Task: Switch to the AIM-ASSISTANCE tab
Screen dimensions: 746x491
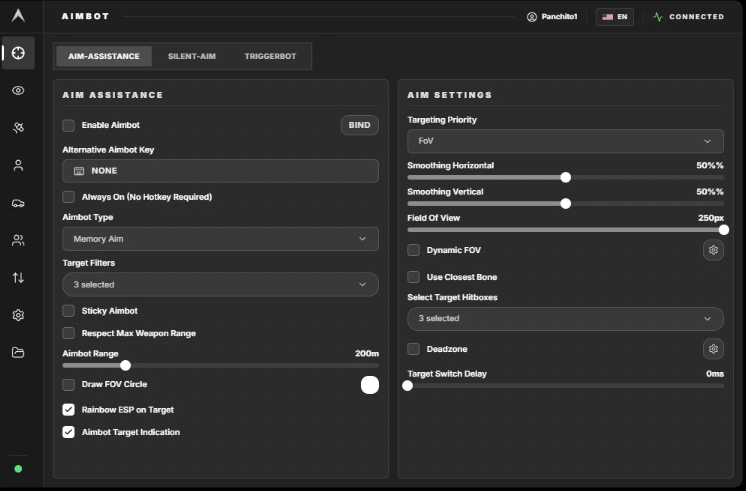Action: (x=104, y=56)
